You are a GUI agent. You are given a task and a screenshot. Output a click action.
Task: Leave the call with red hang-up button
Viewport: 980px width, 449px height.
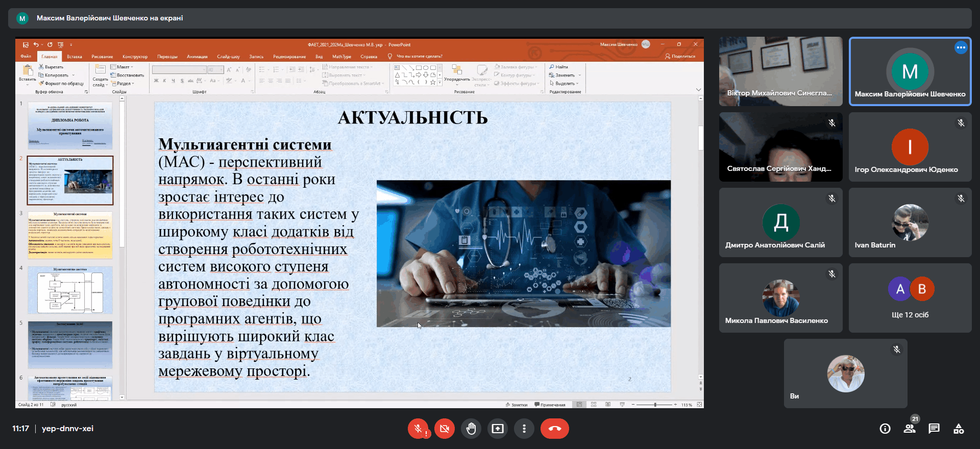click(x=555, y=429)
